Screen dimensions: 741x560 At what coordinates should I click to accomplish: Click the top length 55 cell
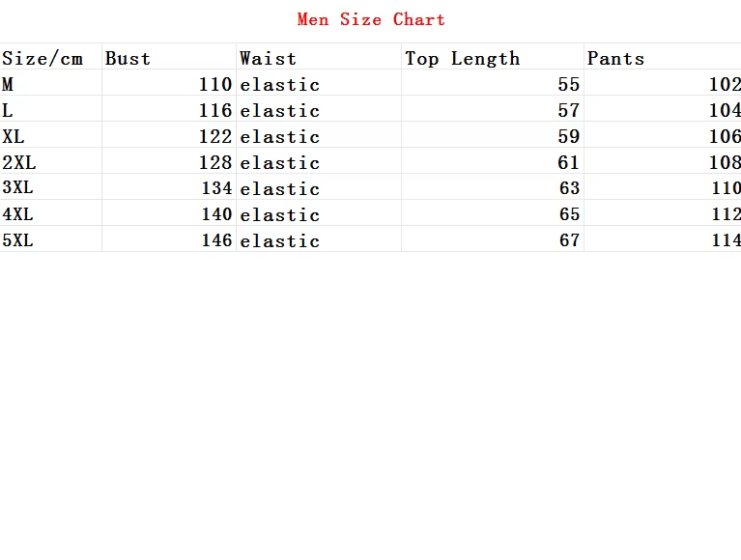(x=569, y=85)
